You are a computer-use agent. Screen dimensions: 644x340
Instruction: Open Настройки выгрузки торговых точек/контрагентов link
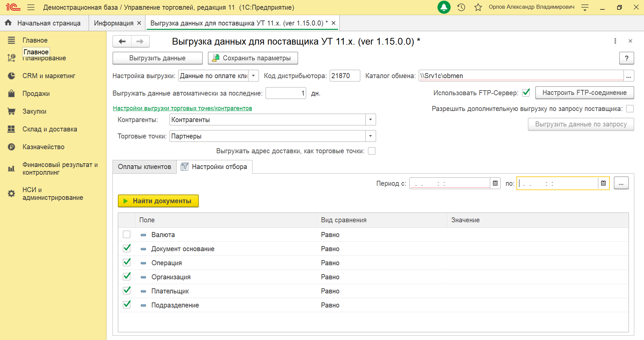point(182,108)
